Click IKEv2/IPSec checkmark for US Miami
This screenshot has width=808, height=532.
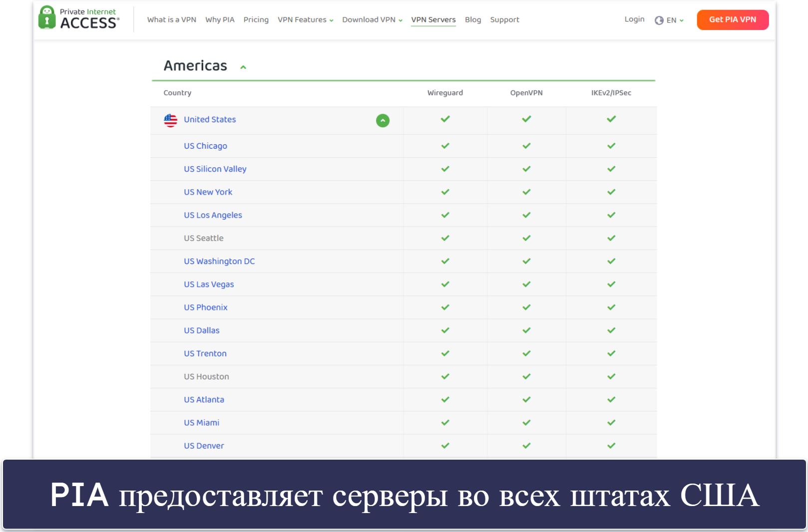pos(611,422)
